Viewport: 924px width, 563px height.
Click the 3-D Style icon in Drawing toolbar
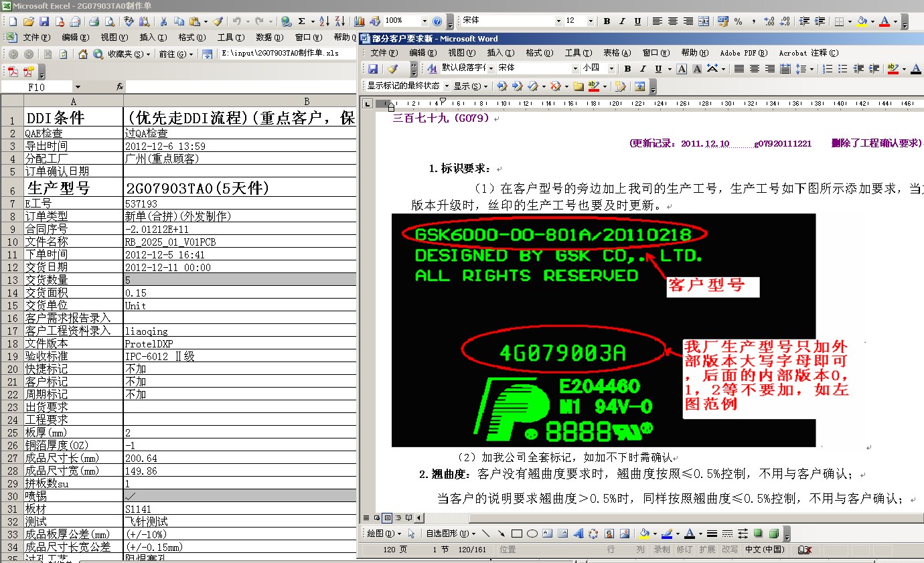click(774, 534)
